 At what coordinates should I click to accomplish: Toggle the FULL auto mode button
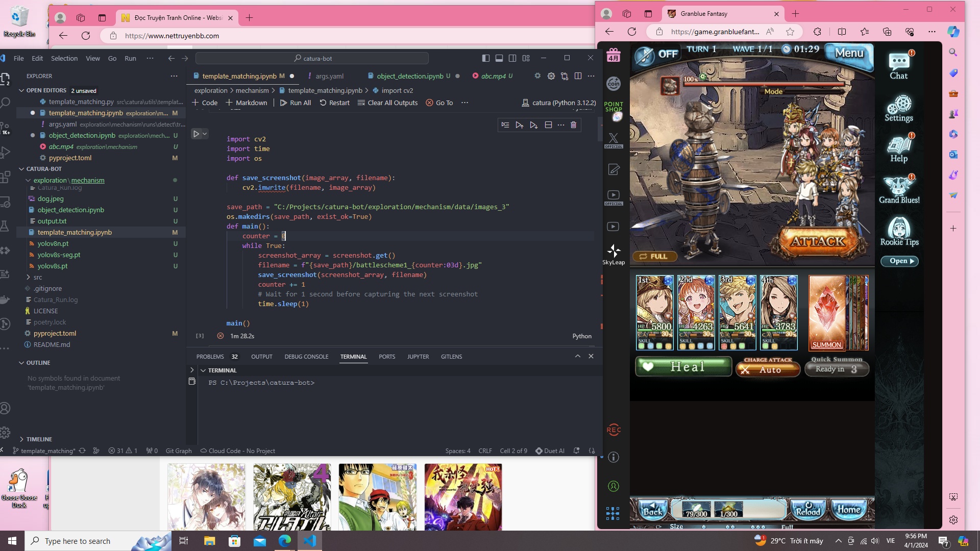[x=655, y=256]
